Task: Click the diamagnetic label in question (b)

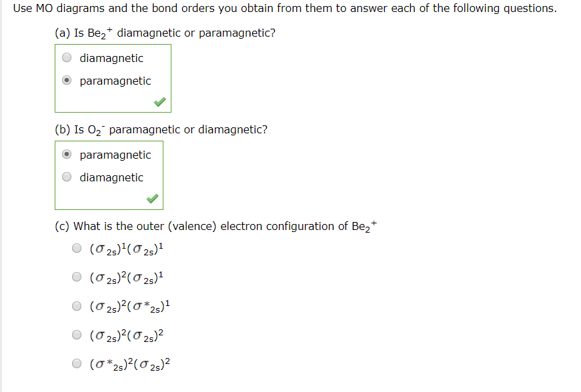Action: (111, 177)
